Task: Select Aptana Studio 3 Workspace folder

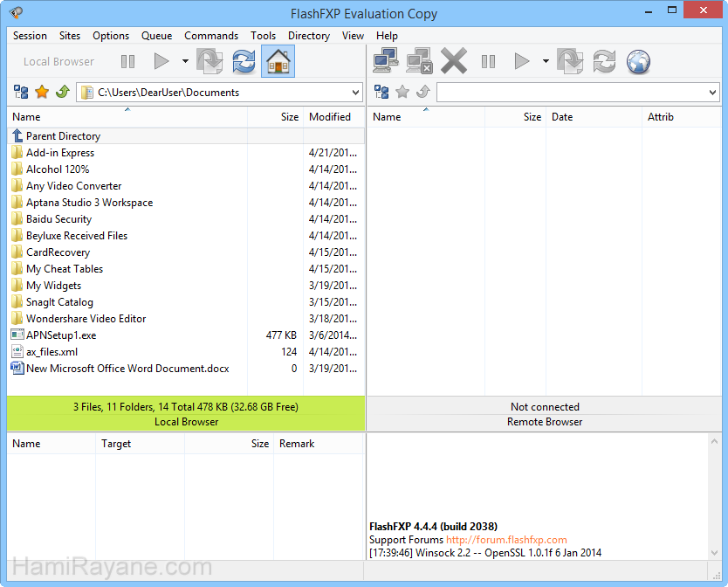Action: (186, 203)
